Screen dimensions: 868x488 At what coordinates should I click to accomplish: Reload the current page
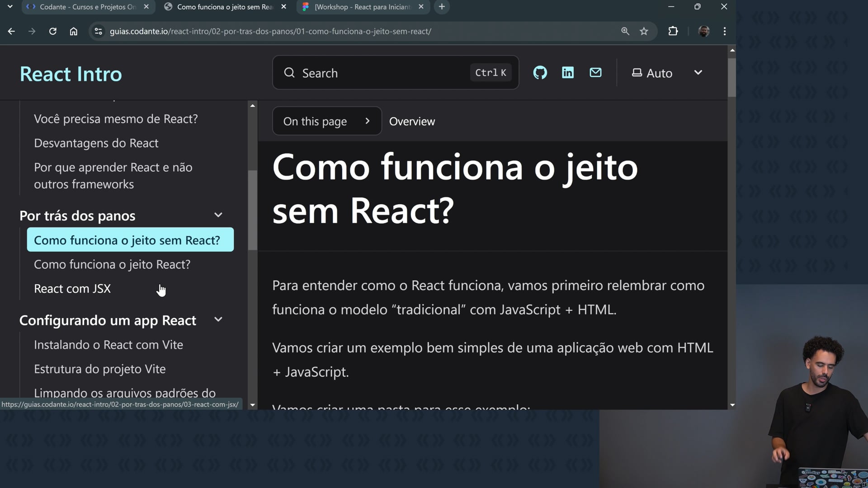(53, 31)
